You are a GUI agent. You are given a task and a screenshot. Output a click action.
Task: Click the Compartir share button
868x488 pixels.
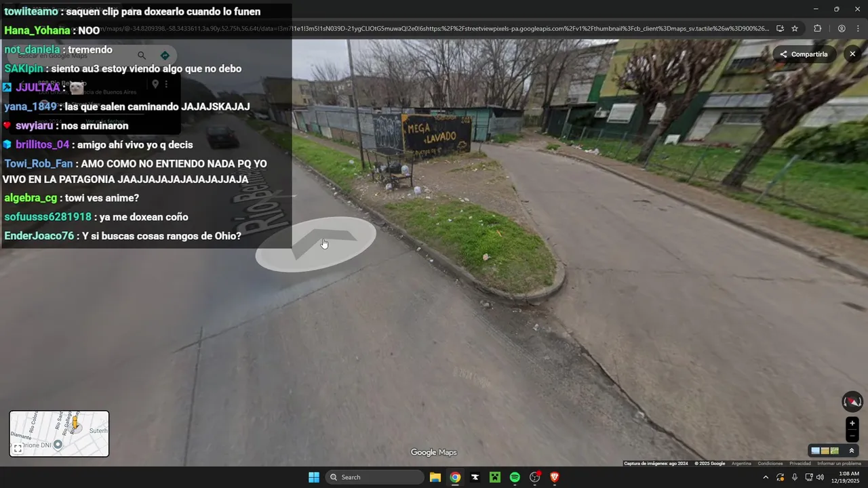804,54
